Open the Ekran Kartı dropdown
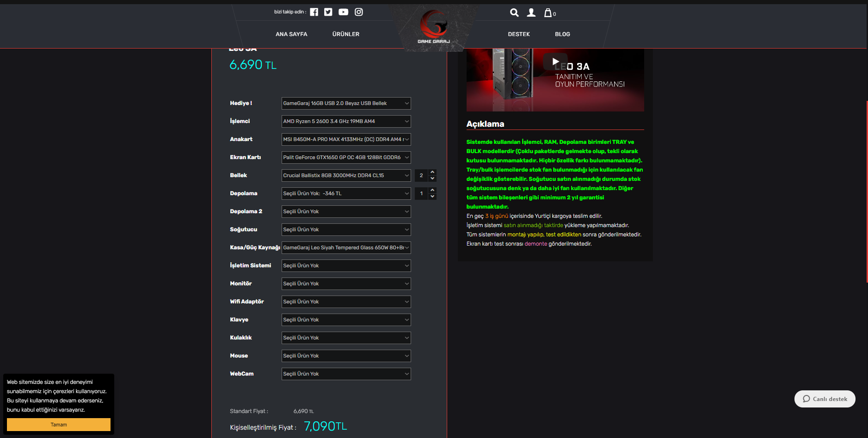This screenshot has width=868, height=438. pos(346,158)
